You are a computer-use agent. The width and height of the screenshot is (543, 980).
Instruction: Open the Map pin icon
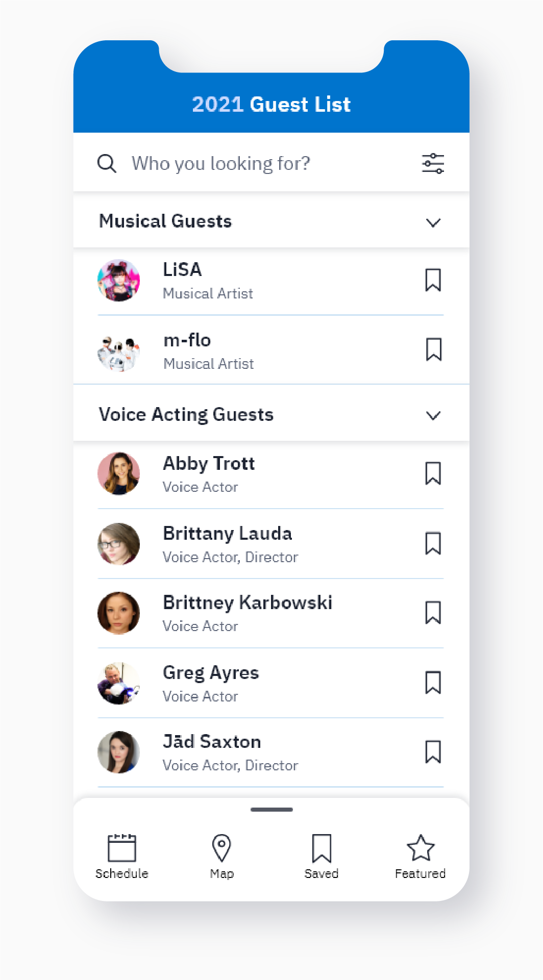click(221, 848)
